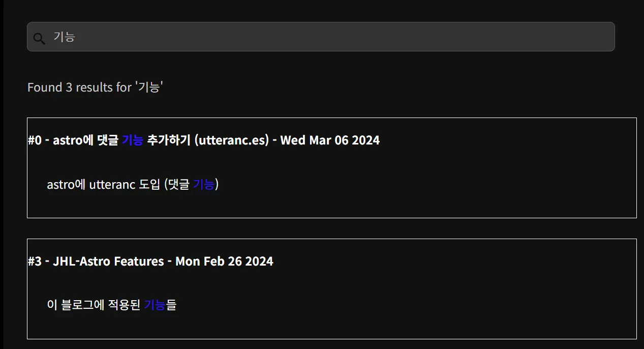This screenshot has height=349, width=644.
Task: Click the 'Wed Mar 06 2024' date
Action: 330,140
